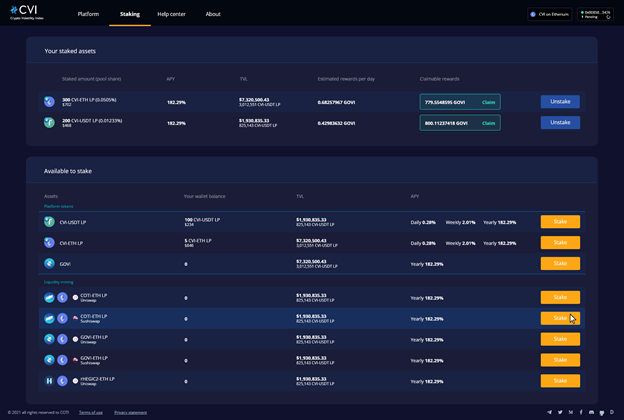
Task: Click the COTI coin icon in COTI-ETH Sushiswap row
Action: click(x=49, y=318)
